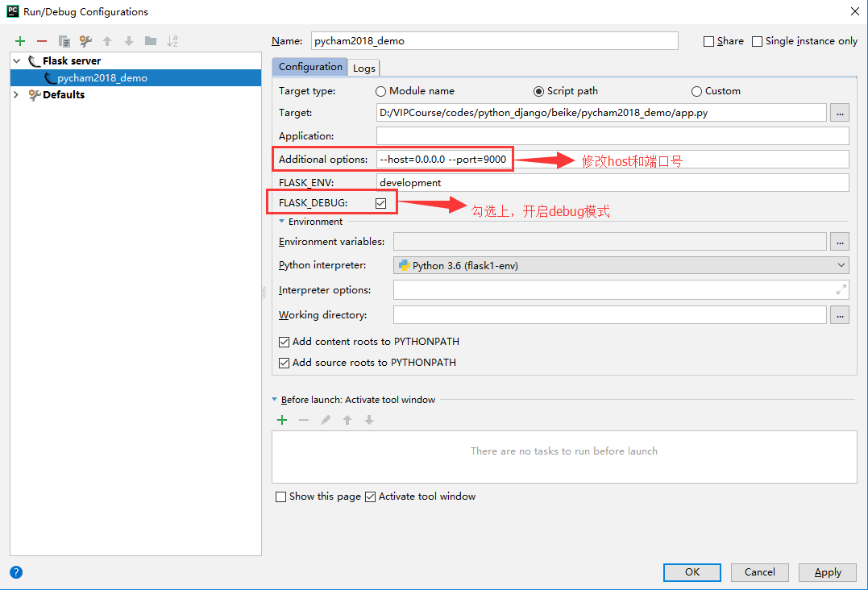Copy the selected configuration

point(64,41)
